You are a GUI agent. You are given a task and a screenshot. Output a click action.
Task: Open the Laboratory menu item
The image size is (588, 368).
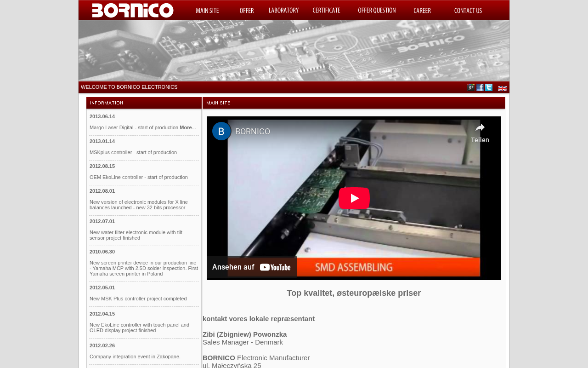coord(283,11)
